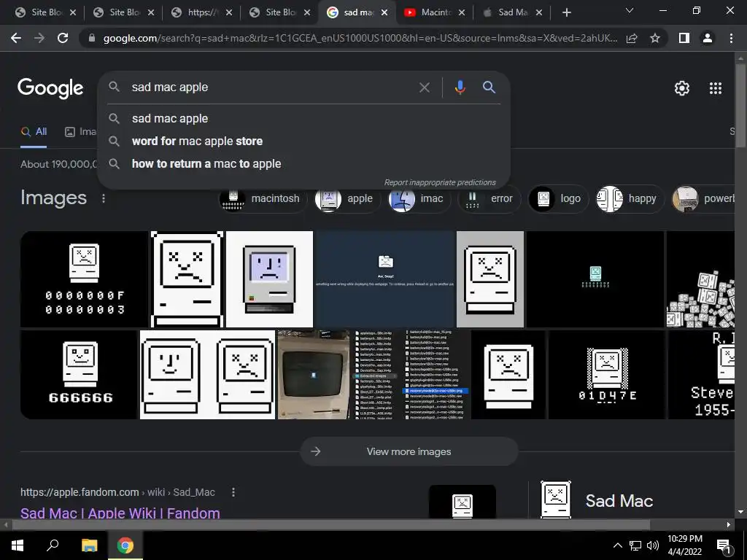The width and height of the screenshot is (747, 560).
Task: Click the View more images button
Action: pos(409,451)
